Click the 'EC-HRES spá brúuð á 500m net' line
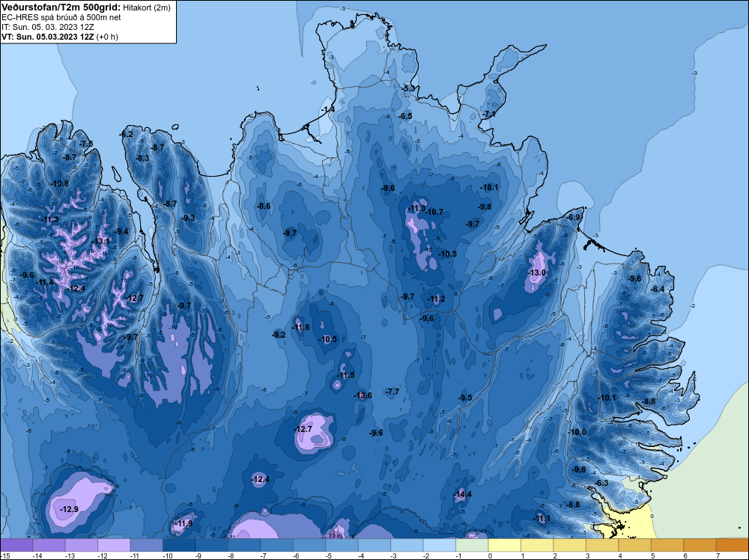The image size is (749, 560). point(61,17)
